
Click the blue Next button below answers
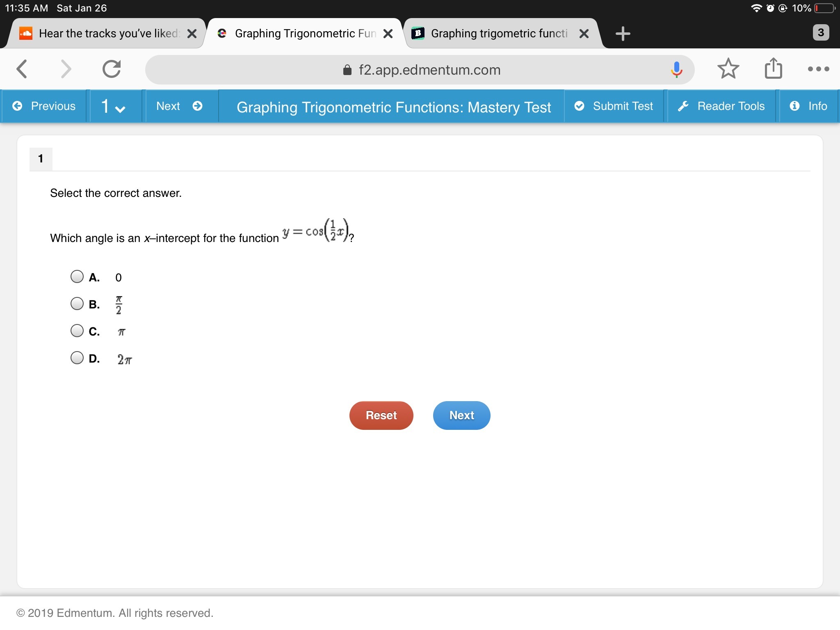pos(461,415)
